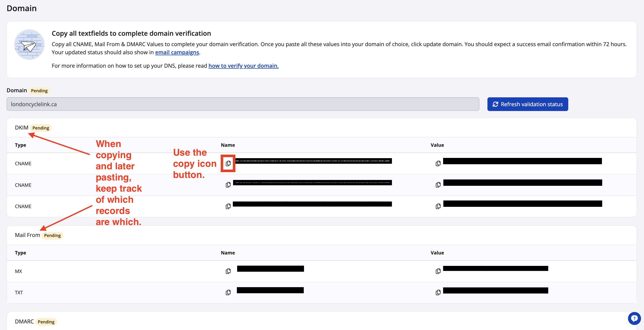Copy the second DKIM CNAME name
This screenshot has height=330, width=644.
228,185
